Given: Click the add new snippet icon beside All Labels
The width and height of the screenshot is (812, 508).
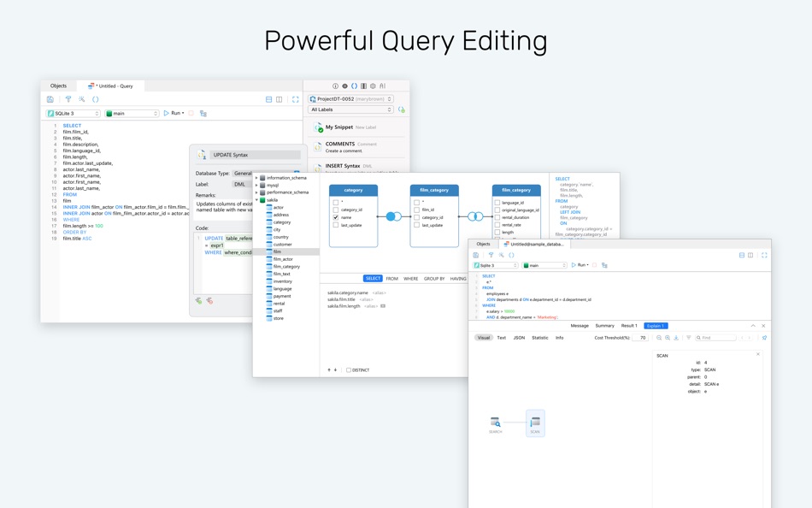Looking at the screenshot, I should (402, 109).
